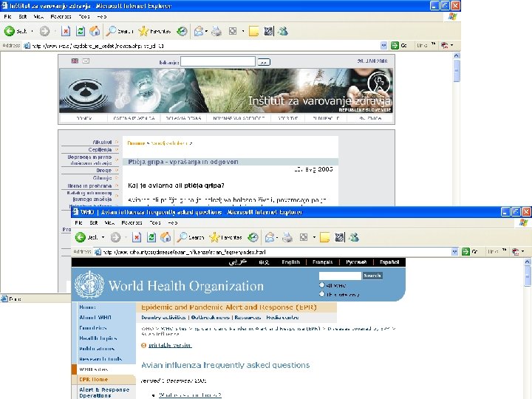Click English flag icon on IVZ page
This screenshot has height=399, width=532.
75,61
